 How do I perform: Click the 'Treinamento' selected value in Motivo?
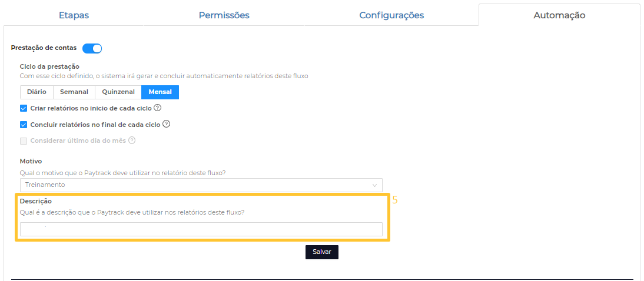tap(45, 185)
